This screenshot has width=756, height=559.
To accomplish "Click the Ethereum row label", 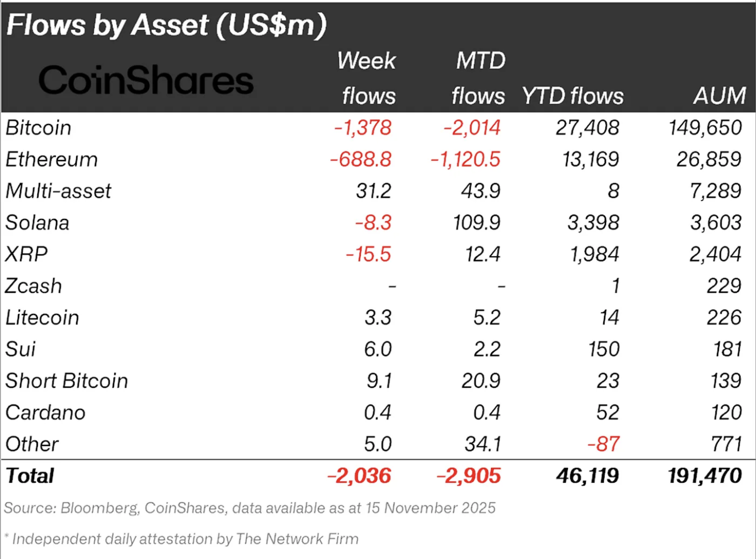I will click(52, 159).
